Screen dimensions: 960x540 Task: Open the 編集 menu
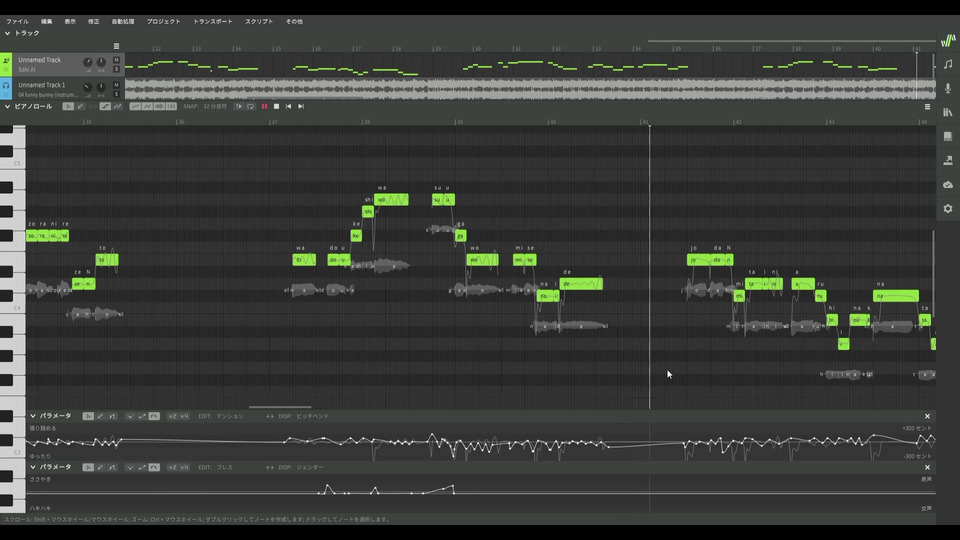[x=47, y=21]
